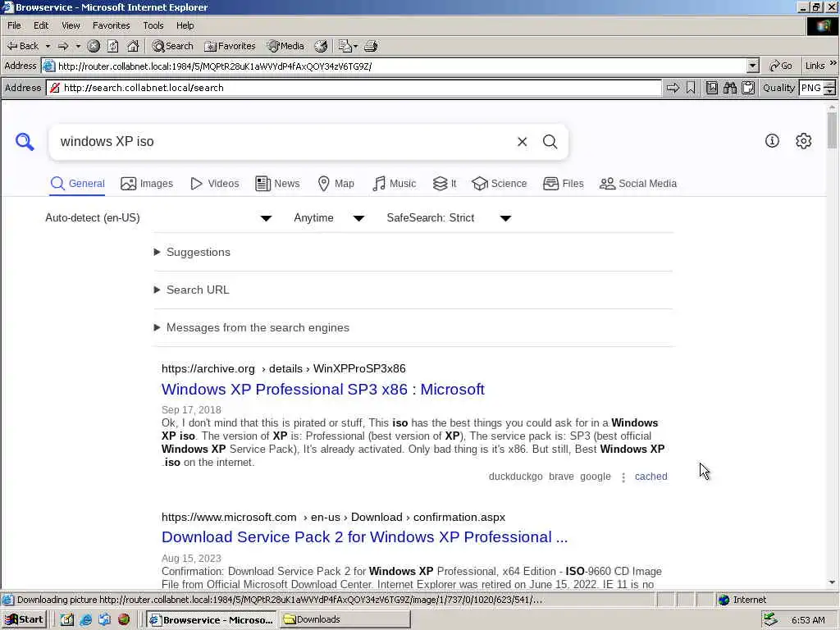
Task: Switch to the Files tab
Action: coord(563,184)
